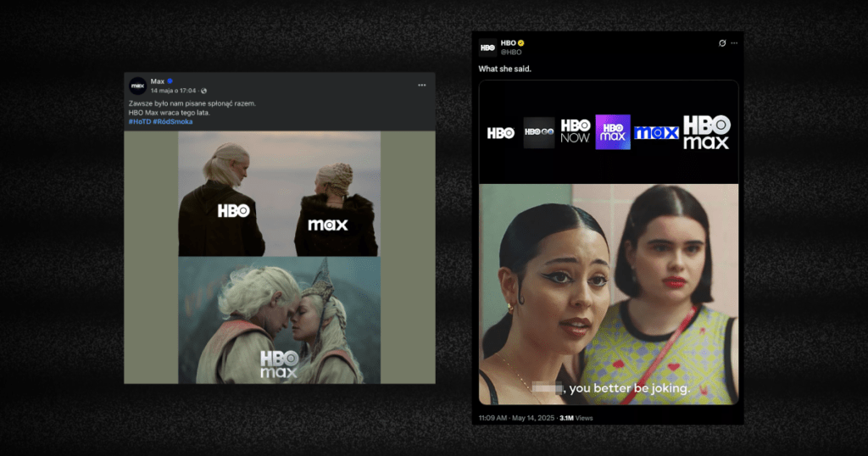The height and width of the screenshot is (456, 868).
Task: Open the bottom kissing scene image with HBO Max logo
Action: click(x=279, y=320)
